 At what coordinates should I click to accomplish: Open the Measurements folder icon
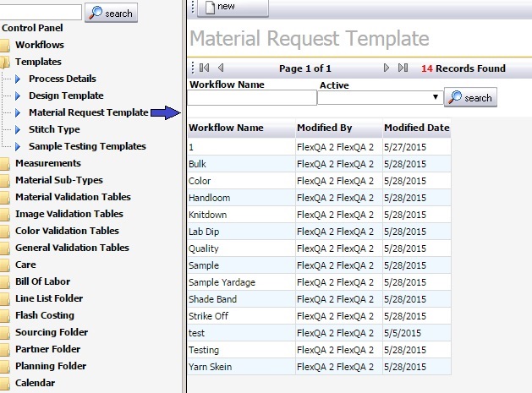(5, 163)
